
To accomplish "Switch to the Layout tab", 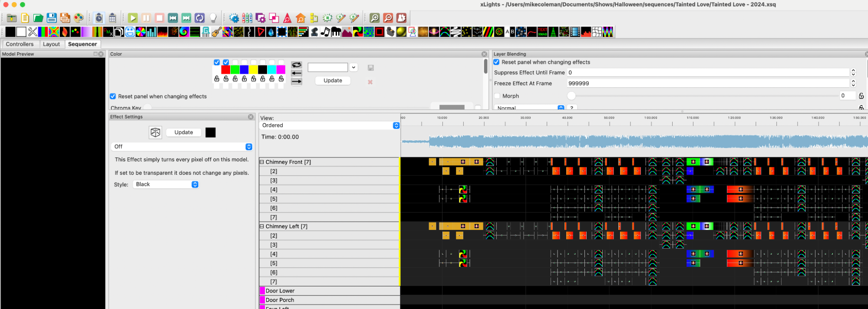I will tap(51, 44).
